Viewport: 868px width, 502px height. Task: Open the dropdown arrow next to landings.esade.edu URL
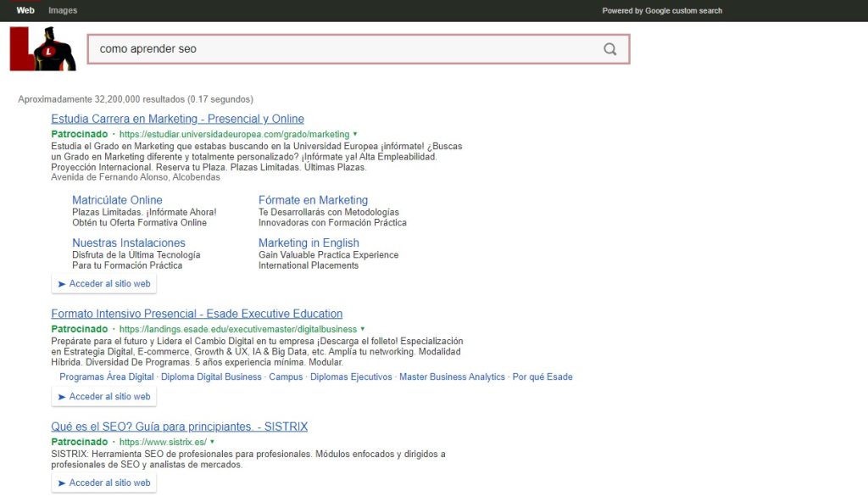coord(364,330)
